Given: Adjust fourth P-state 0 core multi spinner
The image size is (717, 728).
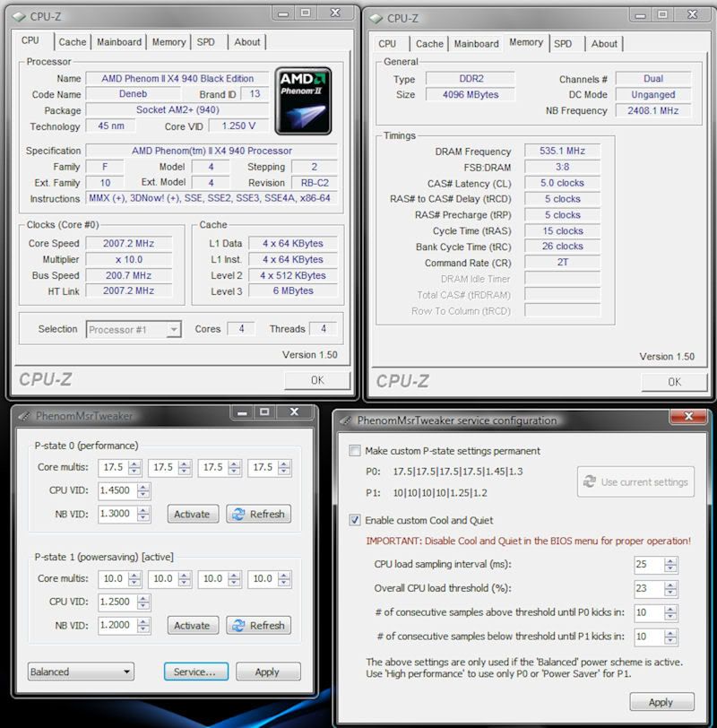Looking at the screenshot, I should coord(284,467).
